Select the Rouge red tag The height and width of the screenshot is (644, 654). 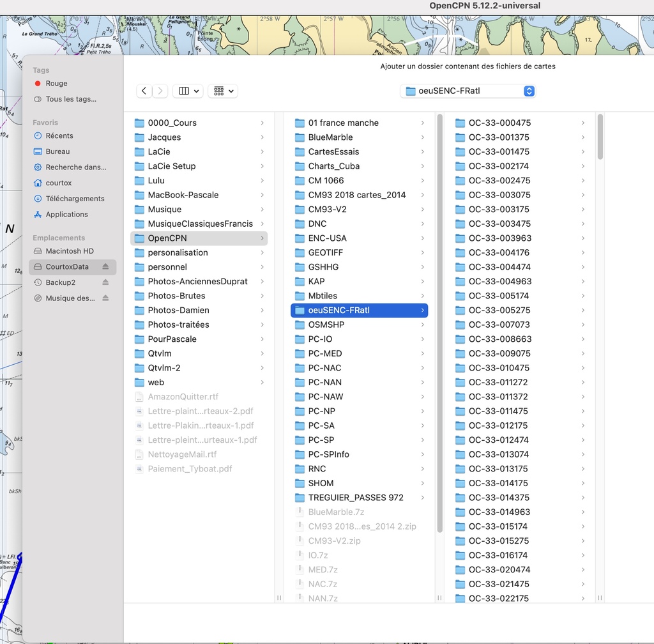[x=56, y=84]
